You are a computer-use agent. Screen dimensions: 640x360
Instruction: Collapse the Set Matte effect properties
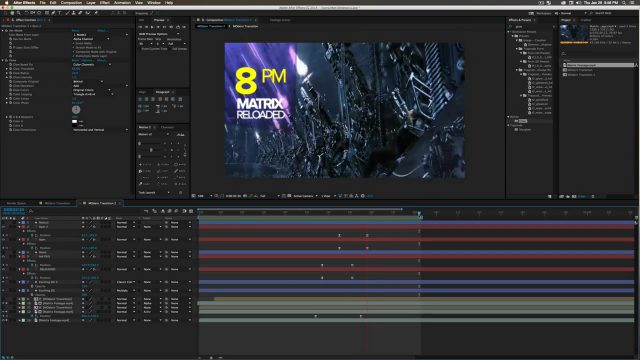pos(3,31)
